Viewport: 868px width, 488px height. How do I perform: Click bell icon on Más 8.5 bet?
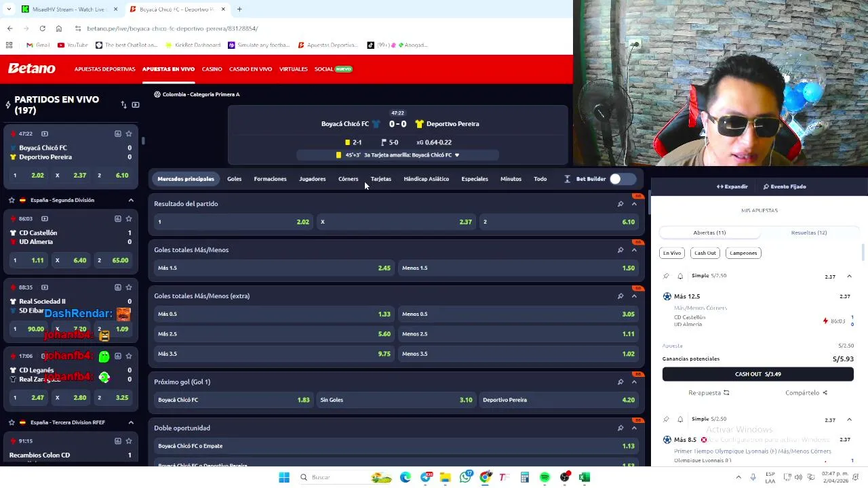pos(680,419)
